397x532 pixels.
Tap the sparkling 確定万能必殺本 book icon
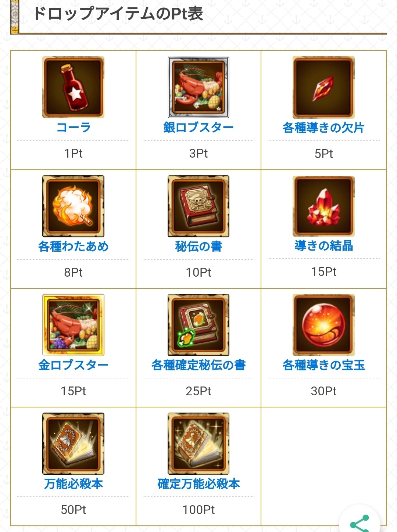click(x=198, y=443)
